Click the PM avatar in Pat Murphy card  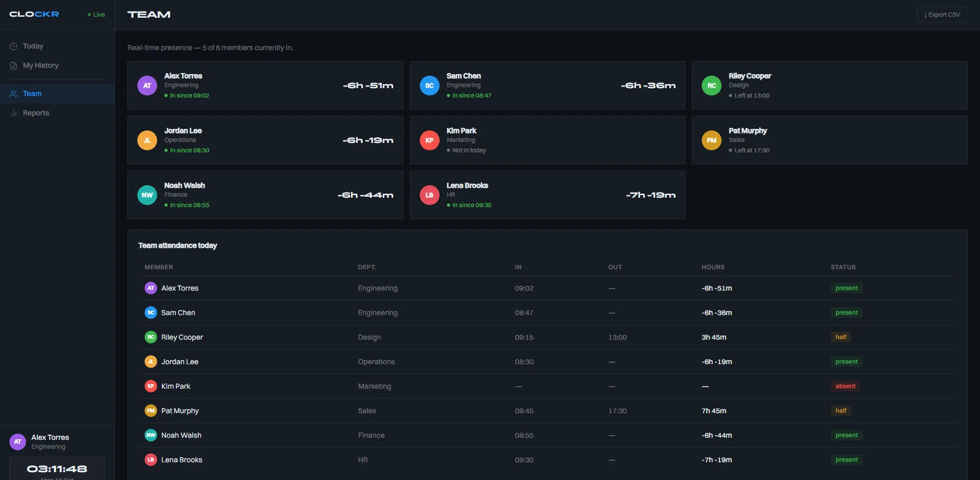pos(712,140)
